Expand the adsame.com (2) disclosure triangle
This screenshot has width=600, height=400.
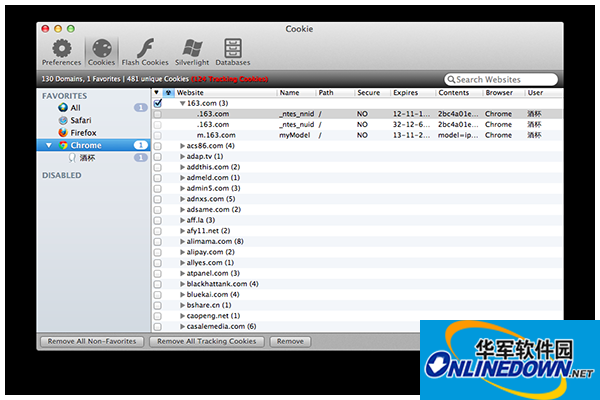click(183, 209)
